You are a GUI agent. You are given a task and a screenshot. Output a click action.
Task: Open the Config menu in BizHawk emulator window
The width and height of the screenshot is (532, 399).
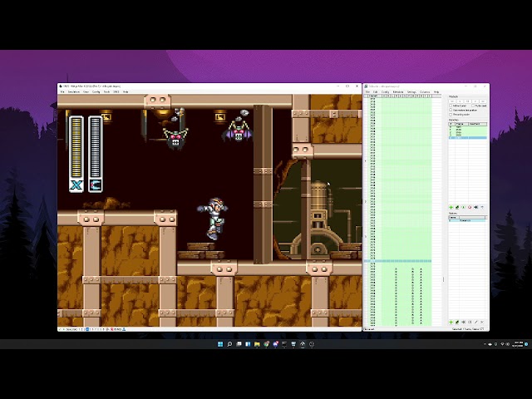[x=96, y=92]
